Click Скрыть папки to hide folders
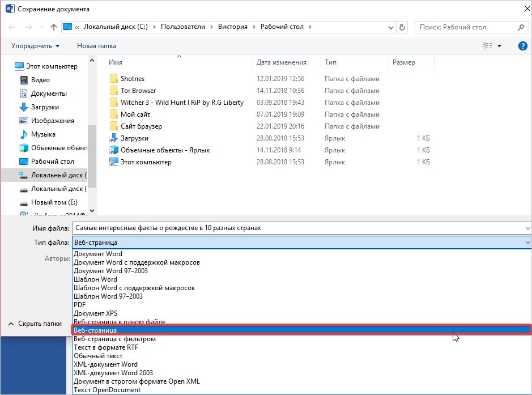Viewport: 532px width, 395px height. pyautogui.click(x=39, y=324)
